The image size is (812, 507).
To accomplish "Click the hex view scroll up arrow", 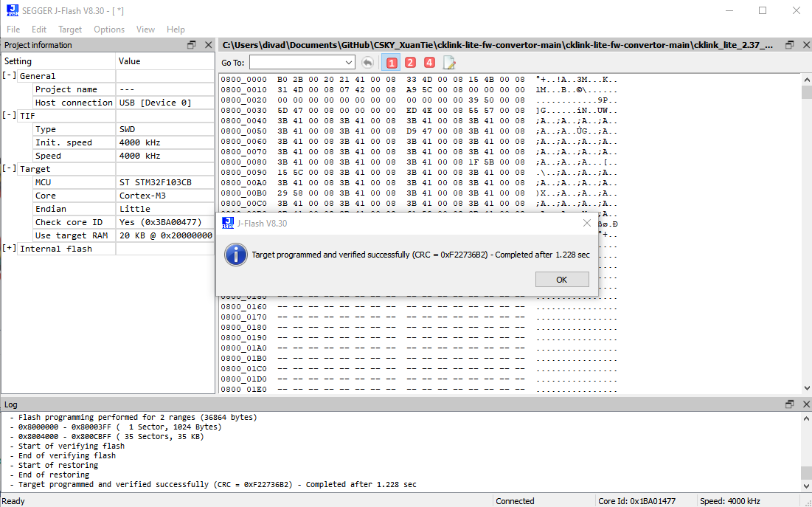I will click(x=806, y=80).
